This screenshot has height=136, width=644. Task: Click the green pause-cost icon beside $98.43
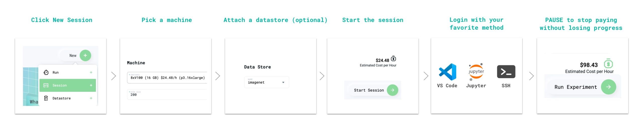pyautogui.click(x=608, y=64)
